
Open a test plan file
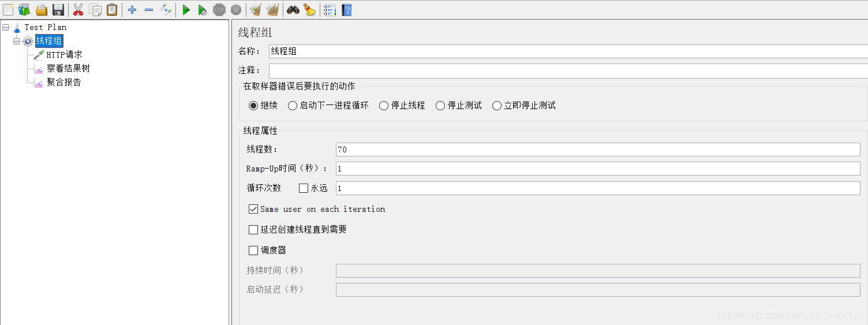[x=42, y=10]
